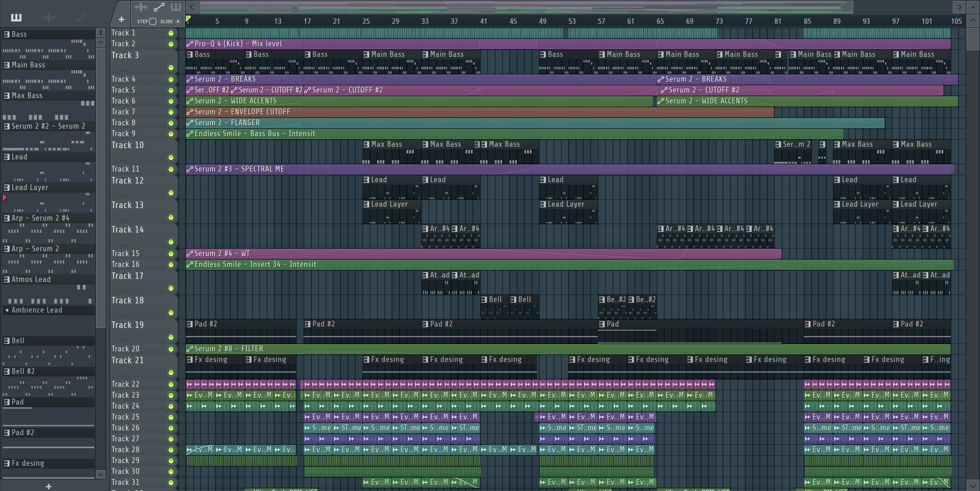The image size is (980, 491).
Task: Enable the STEP checkbox
Action: pos(152,21)
